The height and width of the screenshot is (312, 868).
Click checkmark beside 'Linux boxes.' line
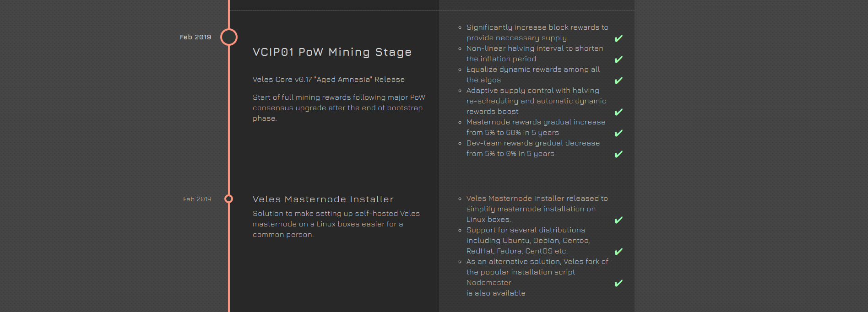tap(618, 220)
